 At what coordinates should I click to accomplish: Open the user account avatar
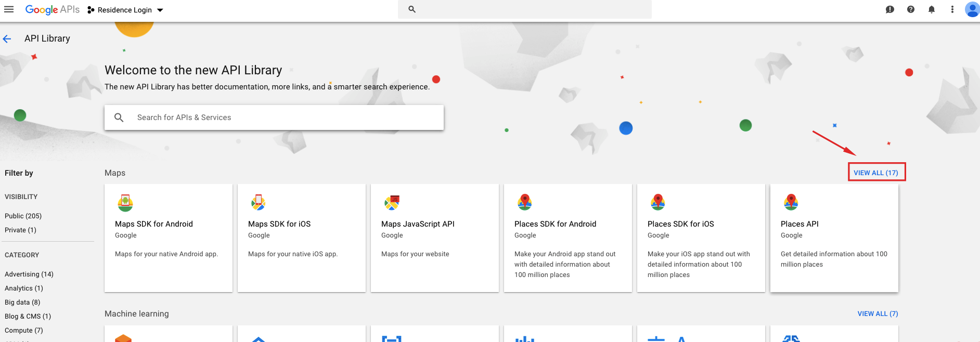(x=972, y=9)
